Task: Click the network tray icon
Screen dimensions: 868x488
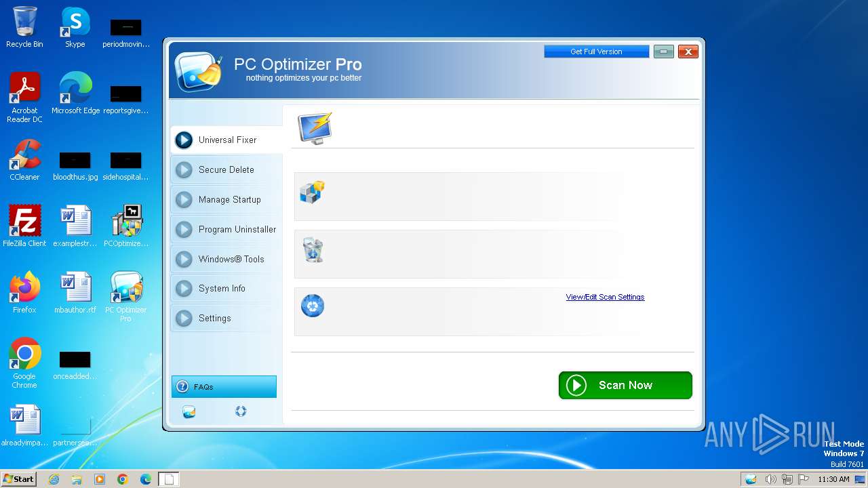Action: coord(787,479)
